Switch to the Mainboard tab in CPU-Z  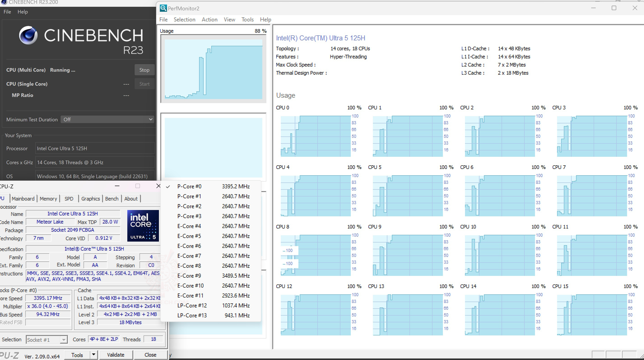(x=23, y=199)
